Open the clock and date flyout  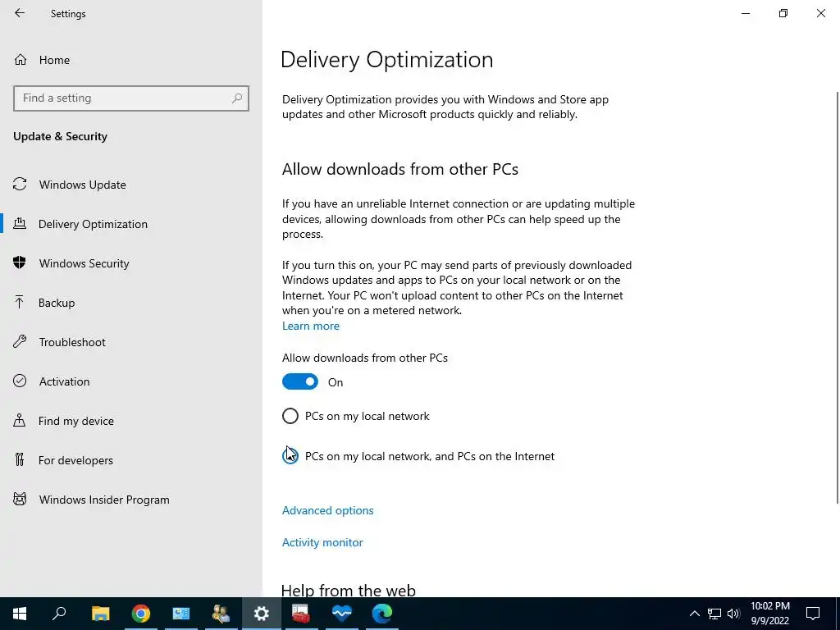coord(770,614)
